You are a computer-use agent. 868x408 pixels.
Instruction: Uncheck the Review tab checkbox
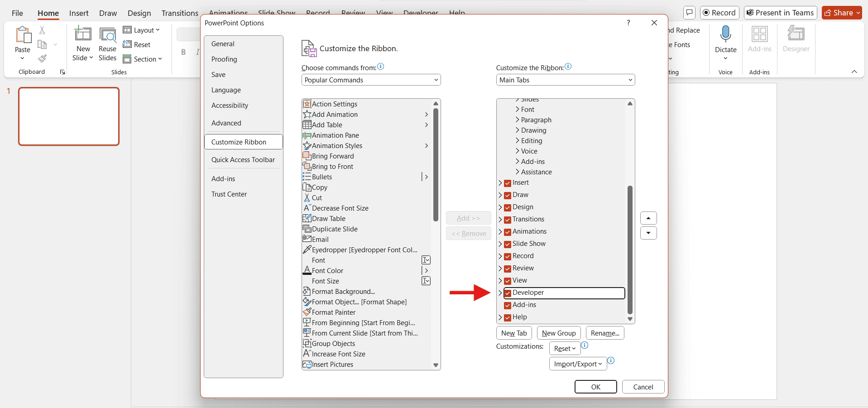508,269
